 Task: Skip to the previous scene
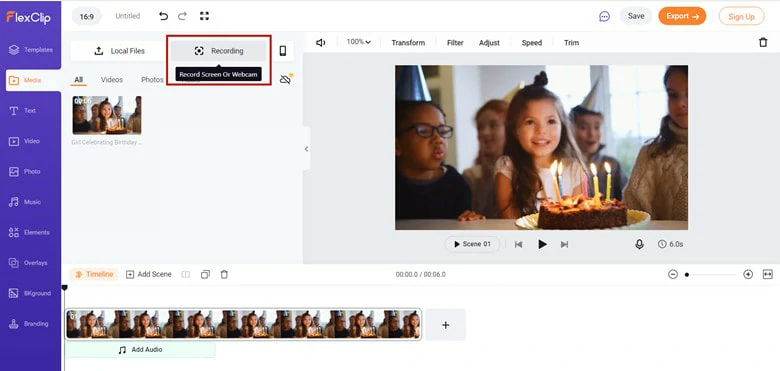(518, 244)
